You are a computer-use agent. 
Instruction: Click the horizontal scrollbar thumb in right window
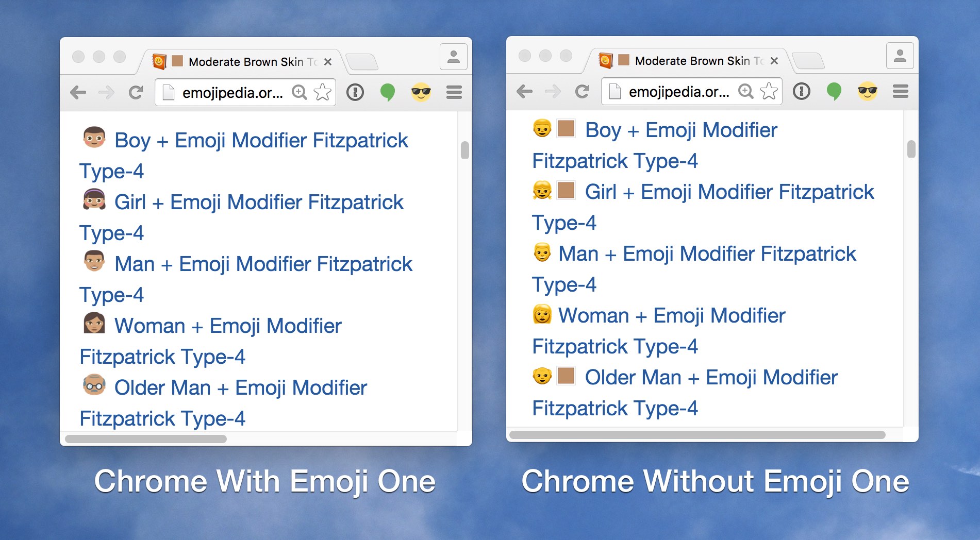(697, 435)
